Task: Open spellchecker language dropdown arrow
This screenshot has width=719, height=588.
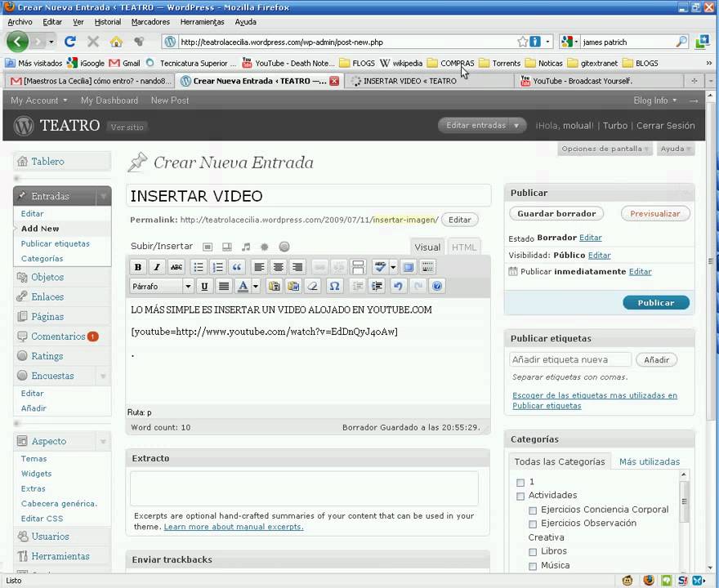Action: 393,267
